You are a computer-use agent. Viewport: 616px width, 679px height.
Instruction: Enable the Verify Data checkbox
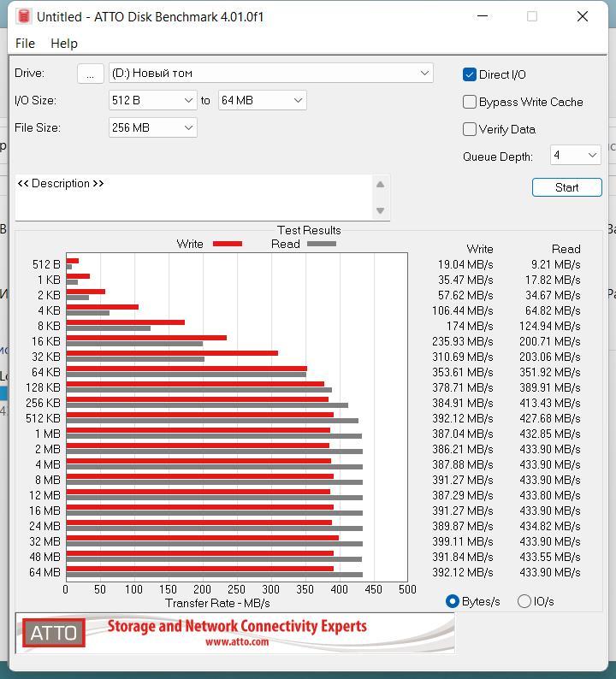[x=470, y=129]
